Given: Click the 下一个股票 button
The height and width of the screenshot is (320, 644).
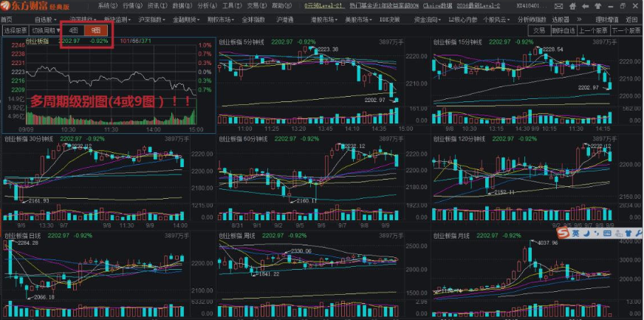Looking at the screenshot, I should (626, 30).
